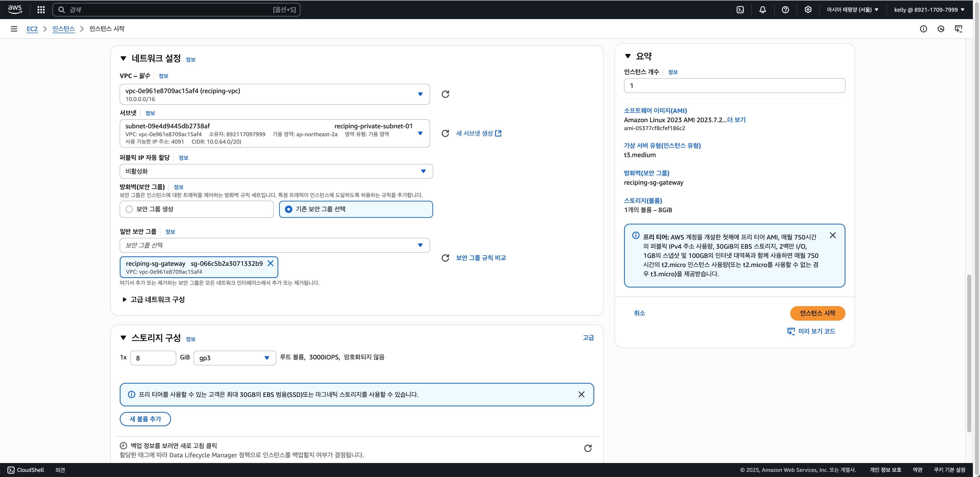Select the 기존 보안 그룹 선택 radio option
This screenshot has width=980, height=477.
click(x=289, y=209)
